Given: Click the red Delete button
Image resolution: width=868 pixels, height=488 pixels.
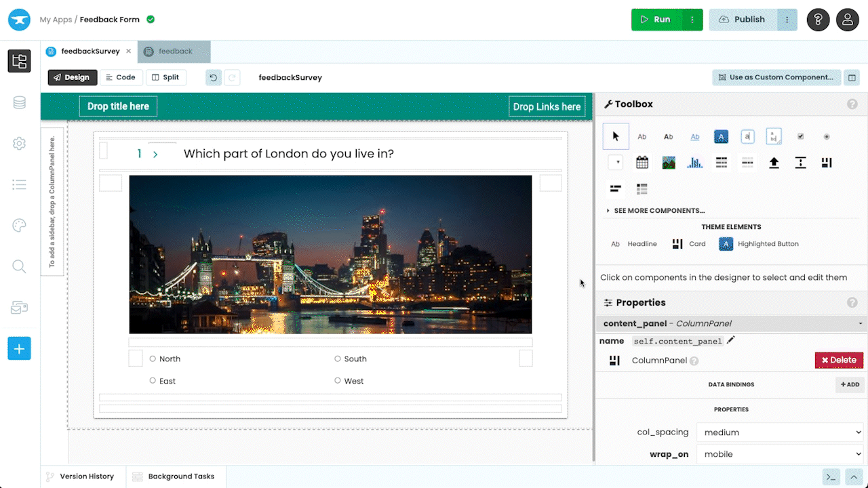Looking at the screenshot, I should click(839, 360).
